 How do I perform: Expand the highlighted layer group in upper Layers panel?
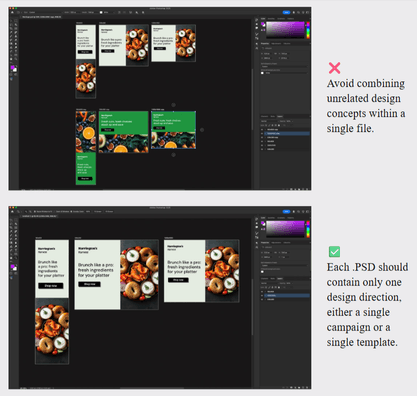click(265, 133)
